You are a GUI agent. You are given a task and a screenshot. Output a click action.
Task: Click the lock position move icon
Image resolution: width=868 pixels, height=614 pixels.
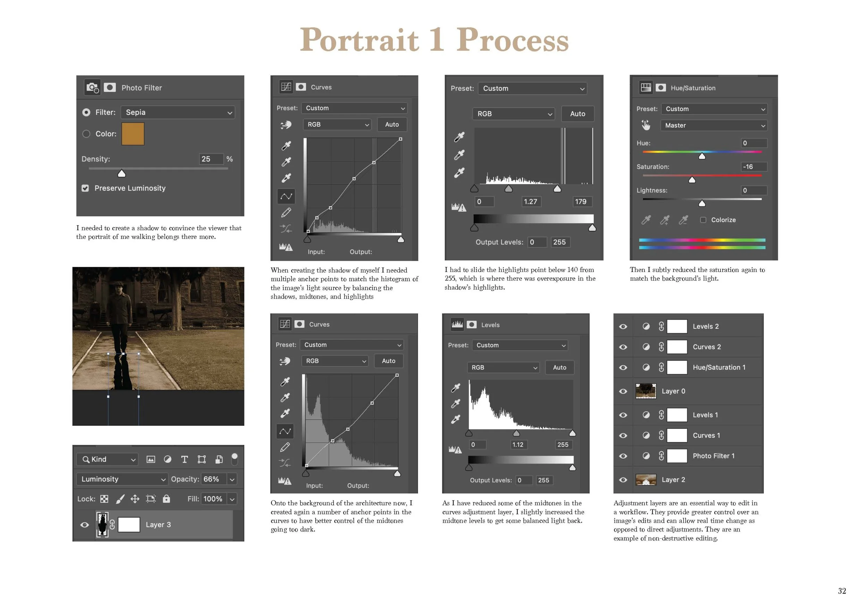point(135,499)
